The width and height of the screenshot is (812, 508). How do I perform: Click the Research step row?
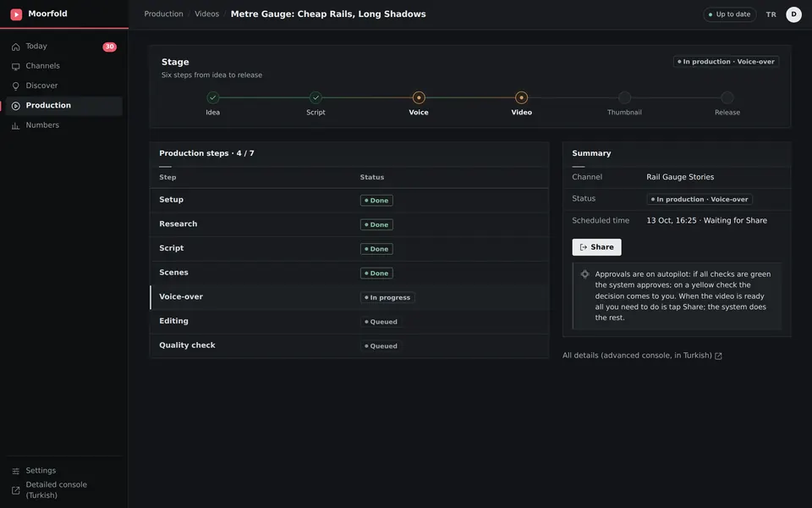[x=349, y=224]
